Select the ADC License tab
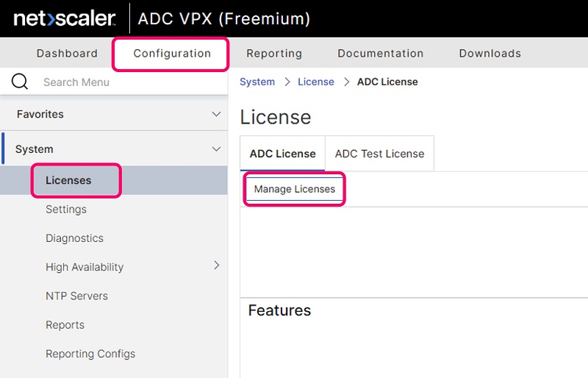Screen dimensions: 588x378 [x=283, y=154]
